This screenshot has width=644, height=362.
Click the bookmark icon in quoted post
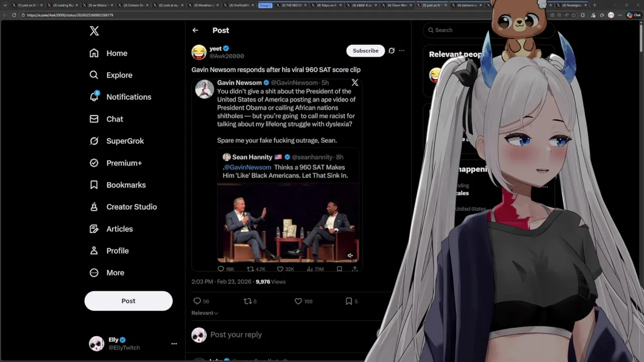[x=340, y=269]
